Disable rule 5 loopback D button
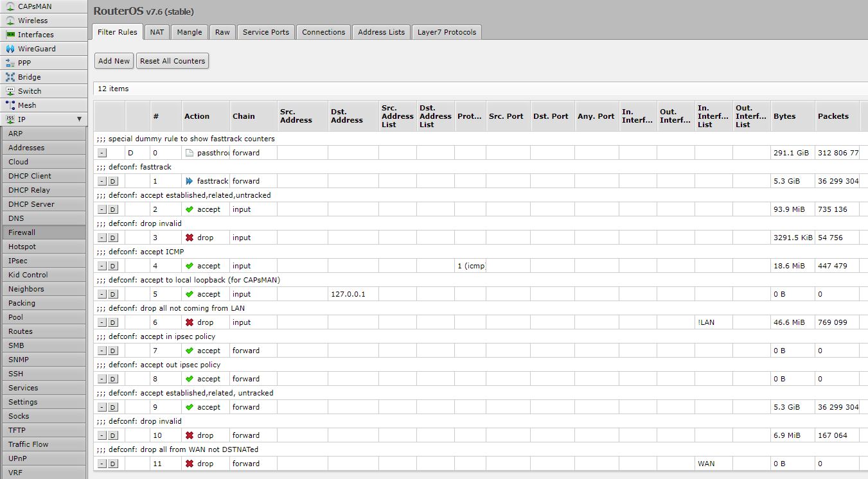The width and height of the screenshot is (868, 479). (x=112, y=294)
